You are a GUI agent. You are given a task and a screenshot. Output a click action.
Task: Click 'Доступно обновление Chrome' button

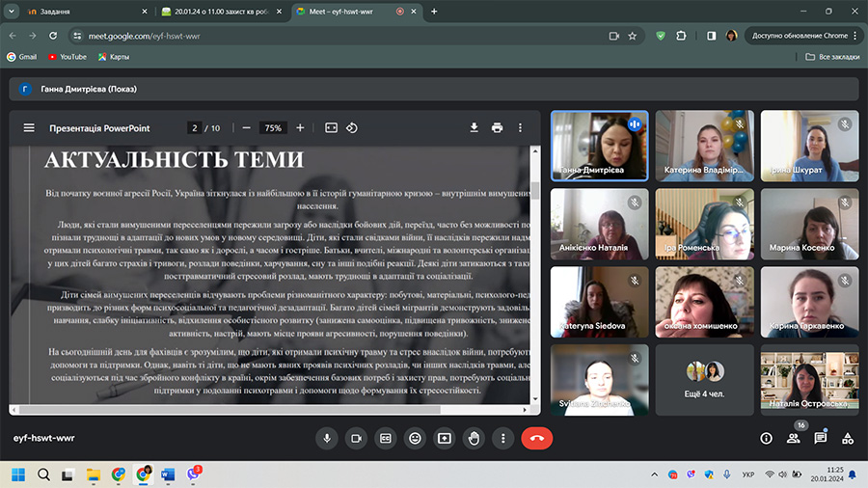(803, 36)
